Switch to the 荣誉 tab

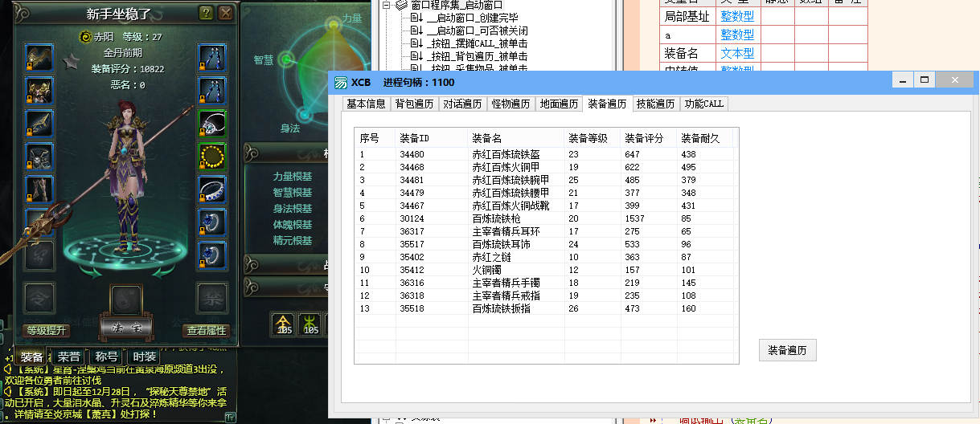coord(69,357)
